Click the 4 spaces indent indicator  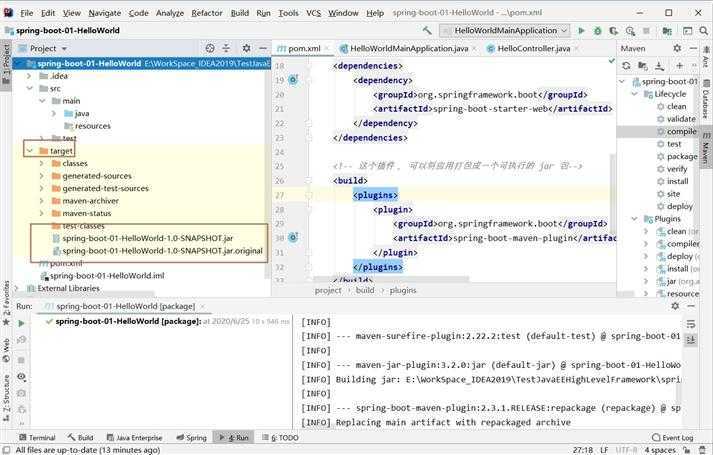660,450
